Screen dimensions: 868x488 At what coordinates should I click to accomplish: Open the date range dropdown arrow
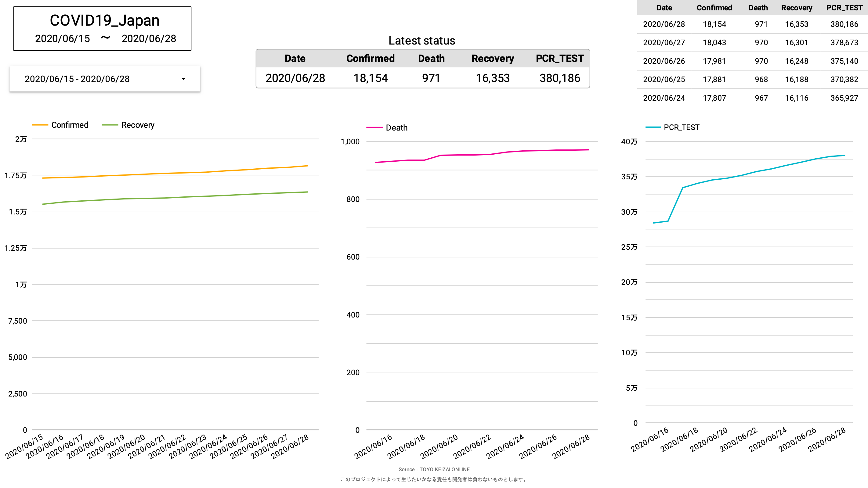click(183, 79)
